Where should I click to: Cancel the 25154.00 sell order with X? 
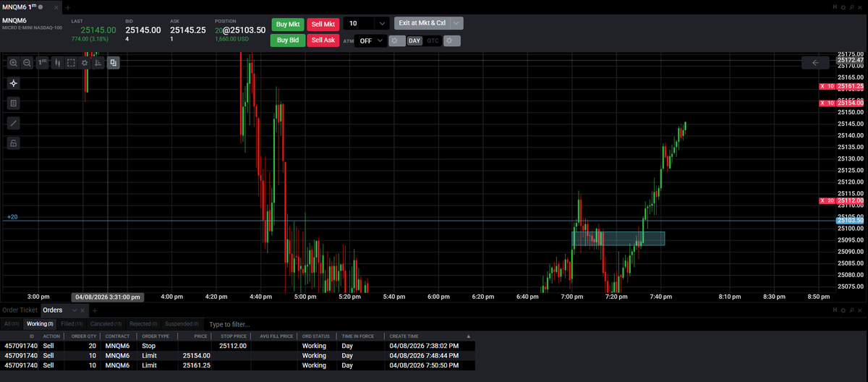[x=822, y=103]
